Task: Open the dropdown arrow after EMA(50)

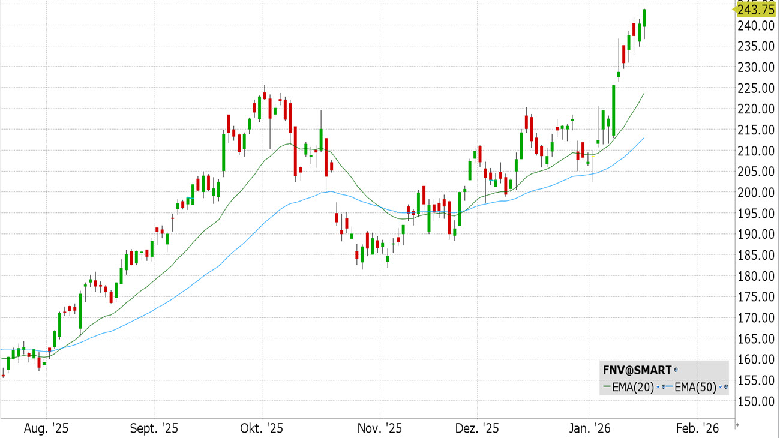Action: pyautogui.click(x=720, y=387)
